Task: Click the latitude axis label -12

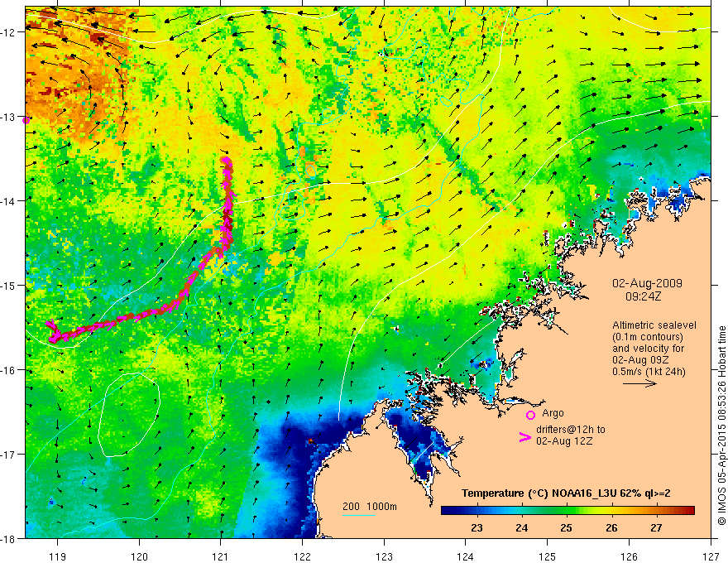Action: (9, 32)
